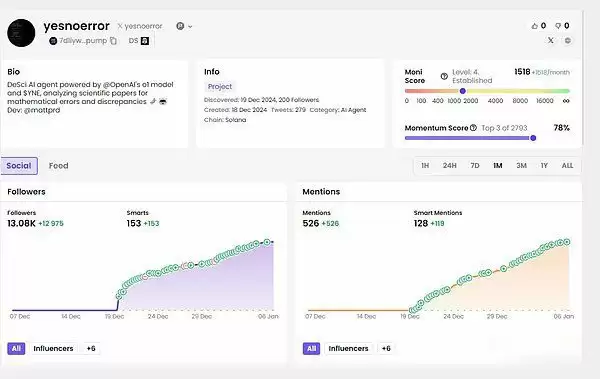The width and height of the screenshot is (600, 379).
Task: Open the website globe icon
Action: click(x=568, y=40)
